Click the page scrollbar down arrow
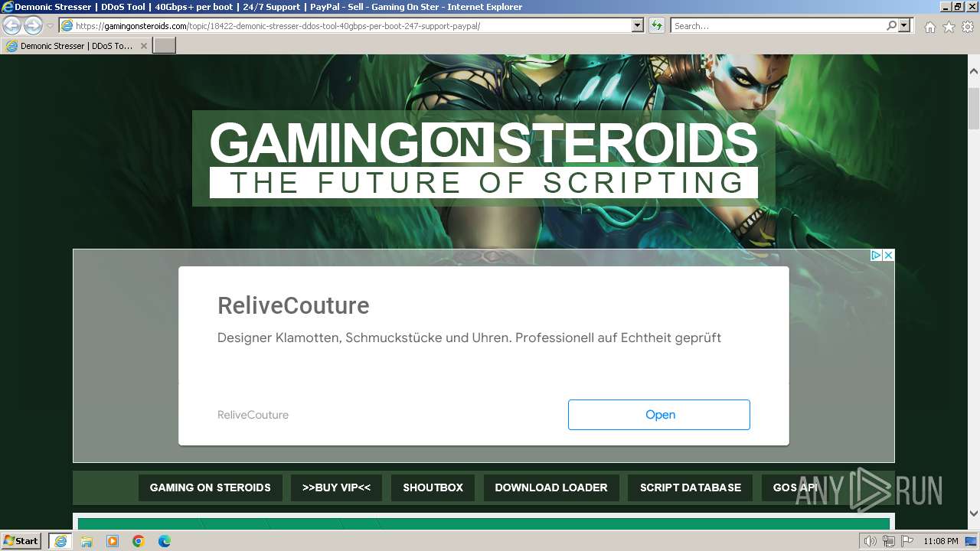980x551 pixels. (x=974, y=514)
